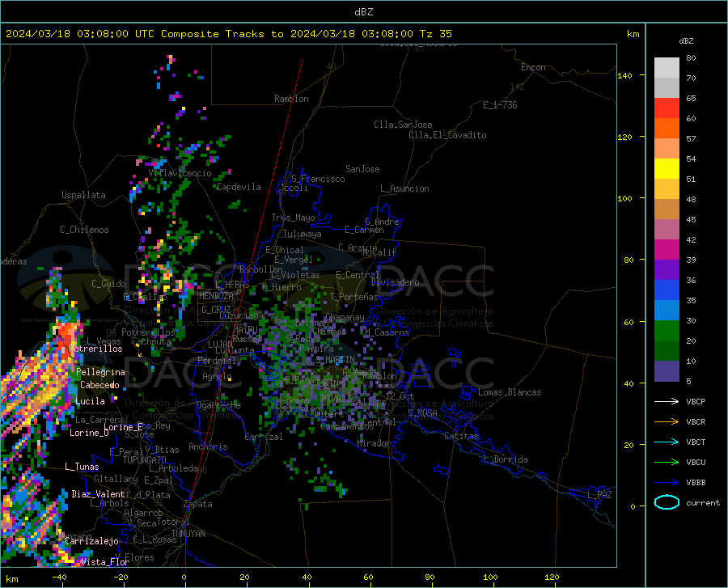Click the L_Asuncion place label
728x588 pixels.
(404, 188)
